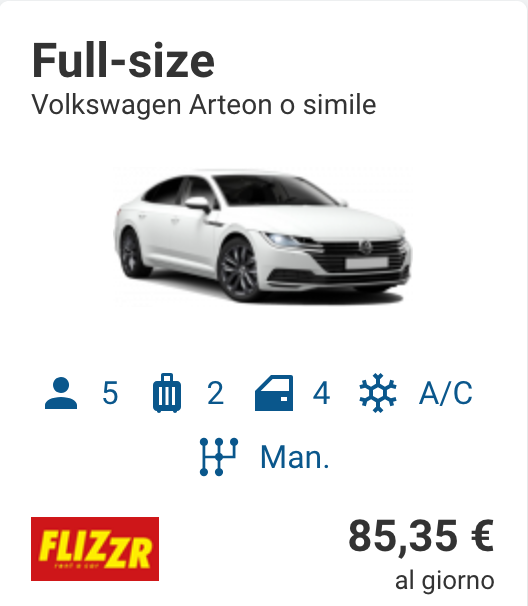Click the 'Man.' transmission label

(295, 457)
